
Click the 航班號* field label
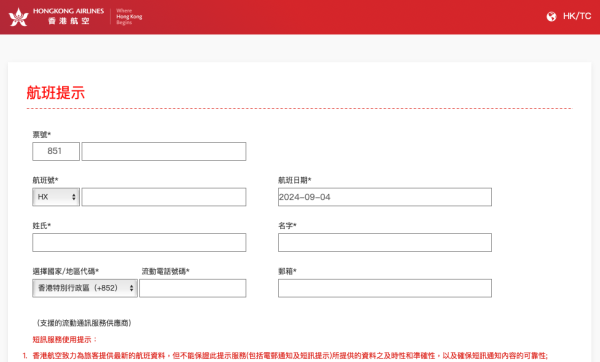45,180
